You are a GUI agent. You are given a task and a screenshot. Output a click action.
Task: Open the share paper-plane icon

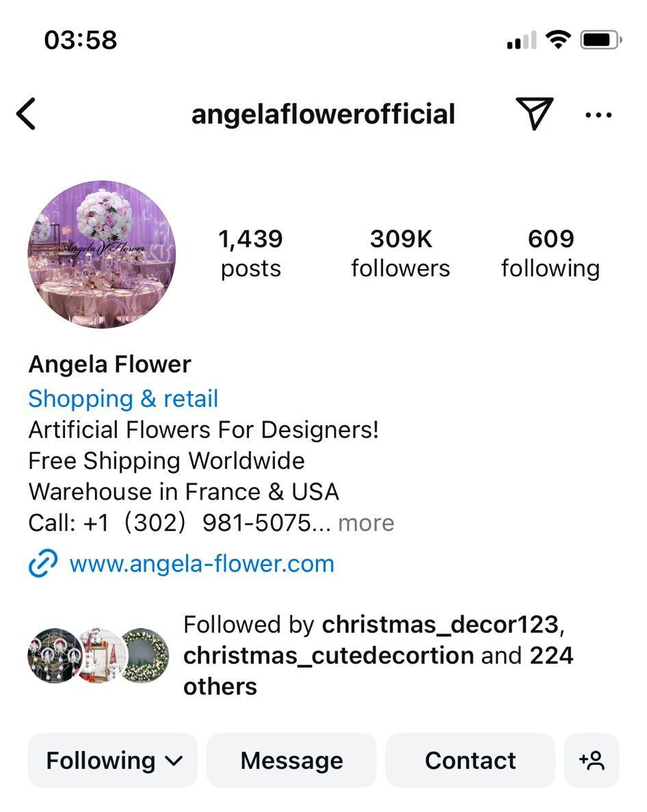coord(534,113)
